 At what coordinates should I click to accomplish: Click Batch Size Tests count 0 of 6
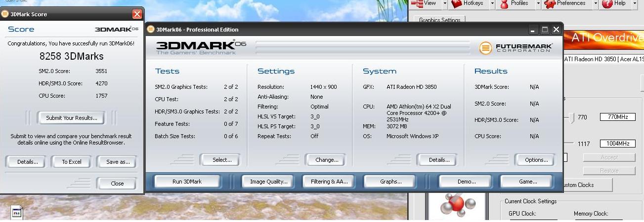tap(231, 136)
